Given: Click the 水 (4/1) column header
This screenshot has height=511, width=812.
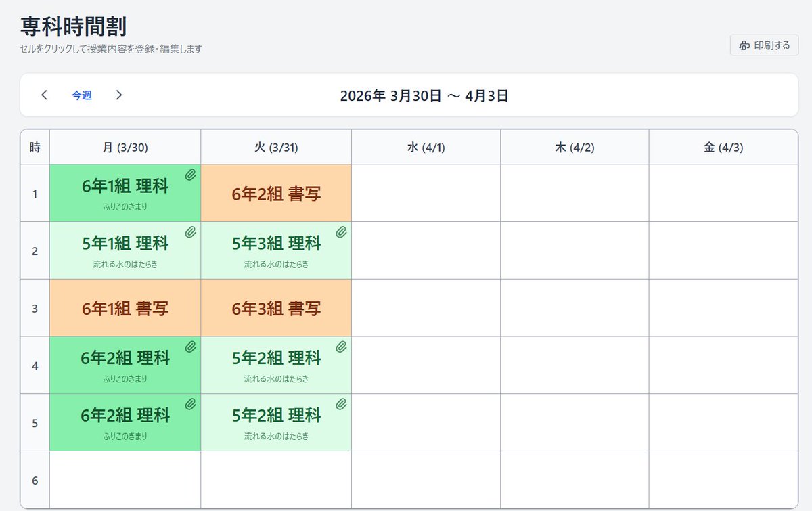Looking at the screenshot, I should (x=426, y=147).
